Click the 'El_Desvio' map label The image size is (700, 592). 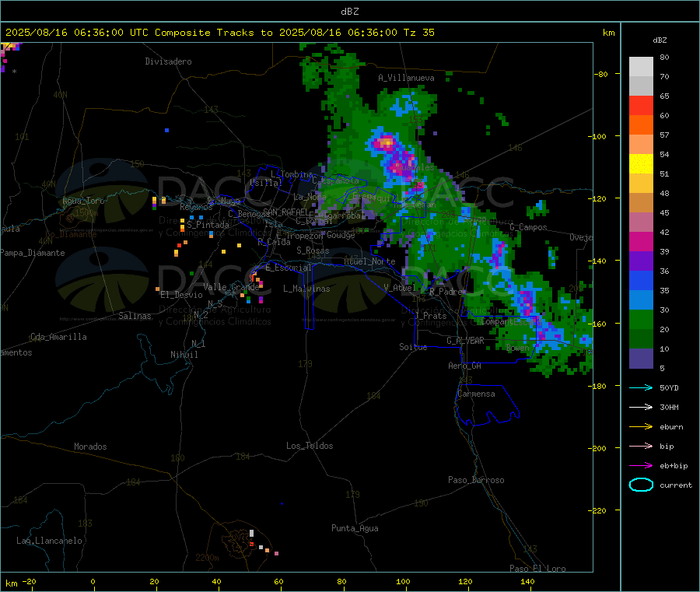tap(181, 295)
